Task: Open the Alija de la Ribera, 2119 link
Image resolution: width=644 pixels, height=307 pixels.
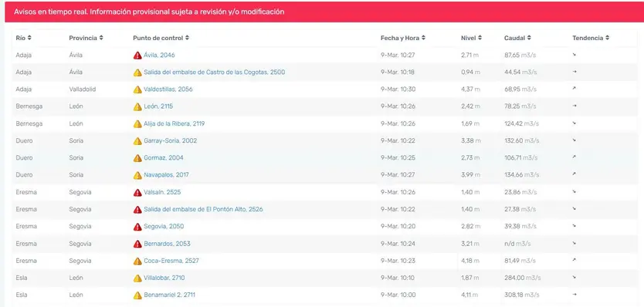Action: tap(175, 123)
